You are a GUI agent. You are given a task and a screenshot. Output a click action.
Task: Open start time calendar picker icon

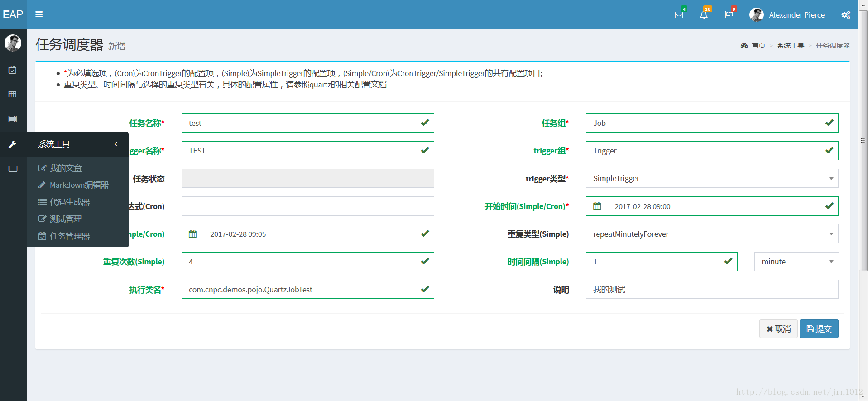coord(597,206)
